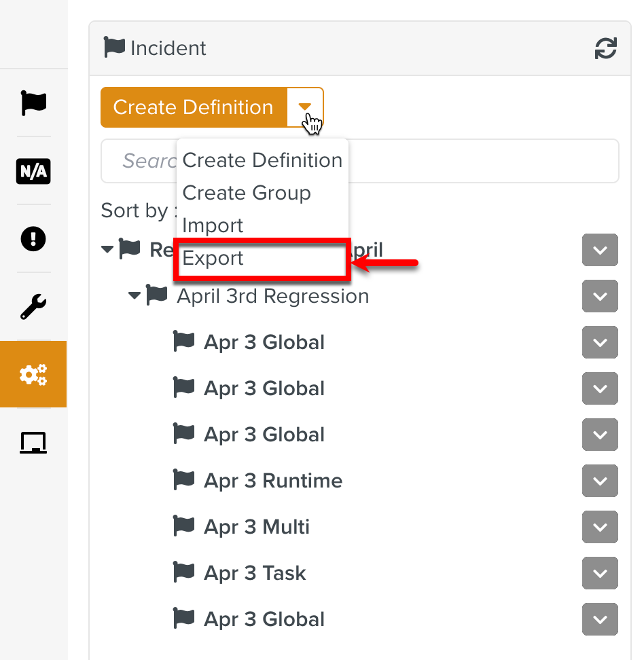The height and width of the screenshot is (660, 644).
Task: Click the highlighted gears sidebar icon
Action: [33, 374]
